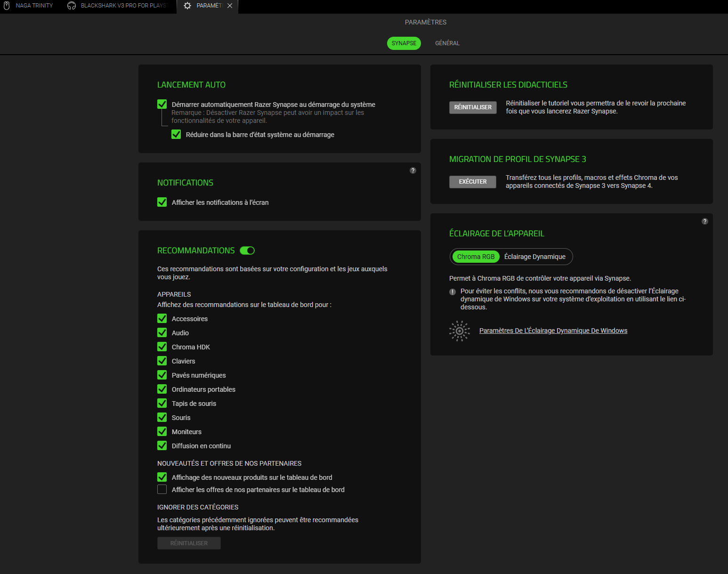Turn off the Recommandations toggle switch
Image resolution: width=728 pixels, height=574 pixels.
[247, 251]
